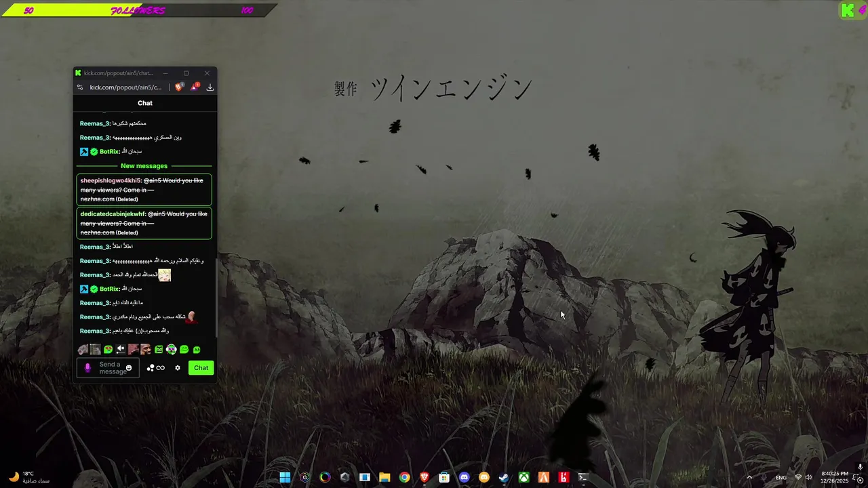Click the anime face emote in Reemas_3 message

[x=164, y=274]
